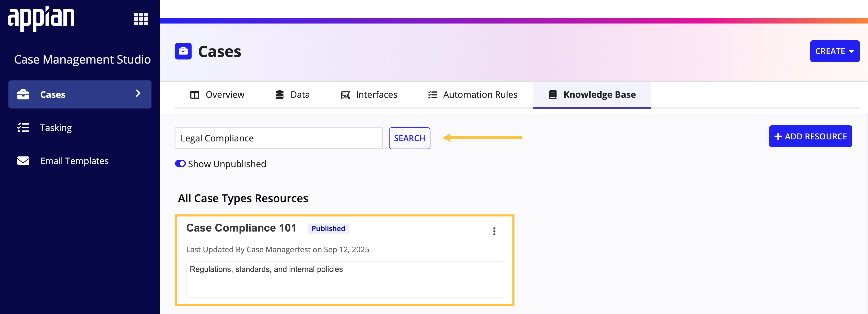Screen dimensions: 868x314
Task: Toggle Show Unpublished switch
Action: [x=180, y=164]
